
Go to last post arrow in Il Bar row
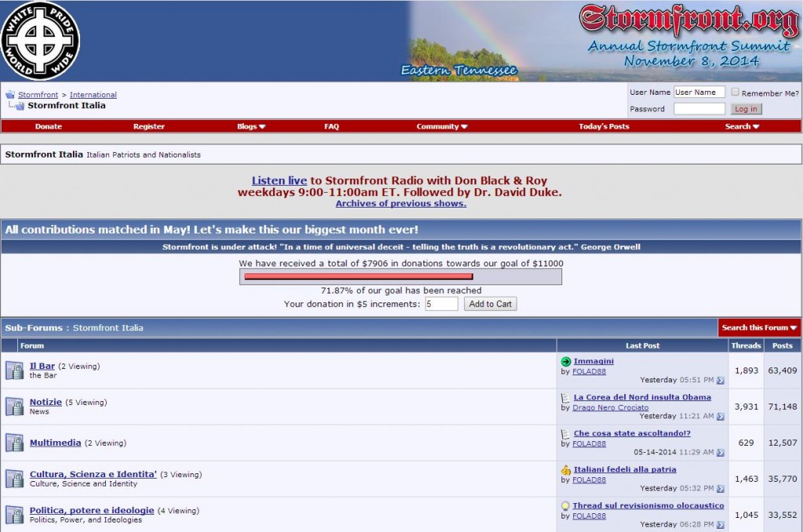click(x=720, y=381)
